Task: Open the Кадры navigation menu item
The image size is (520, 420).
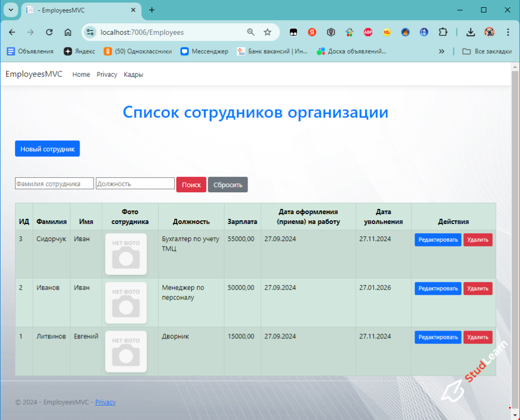Action: coord(133,74)
